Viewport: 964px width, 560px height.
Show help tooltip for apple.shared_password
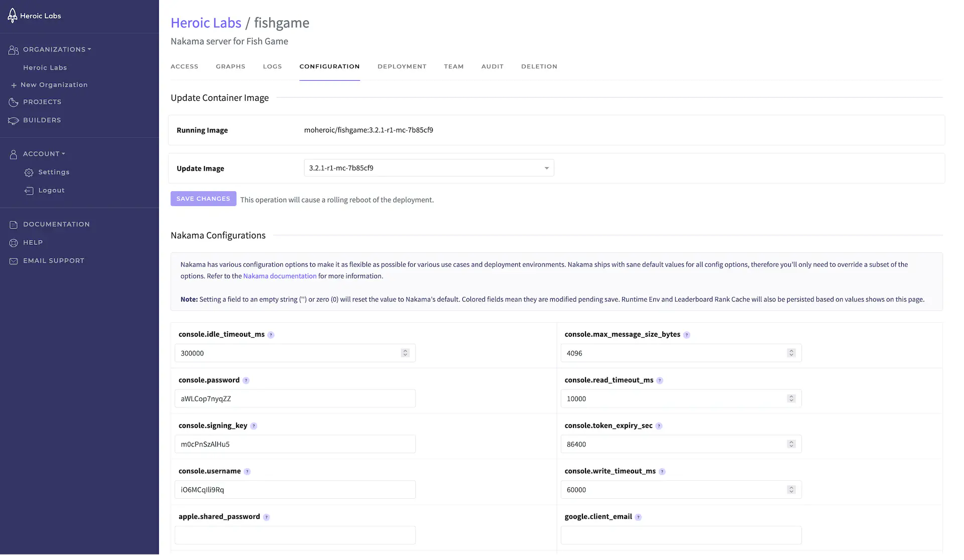(x=267, y=517)
